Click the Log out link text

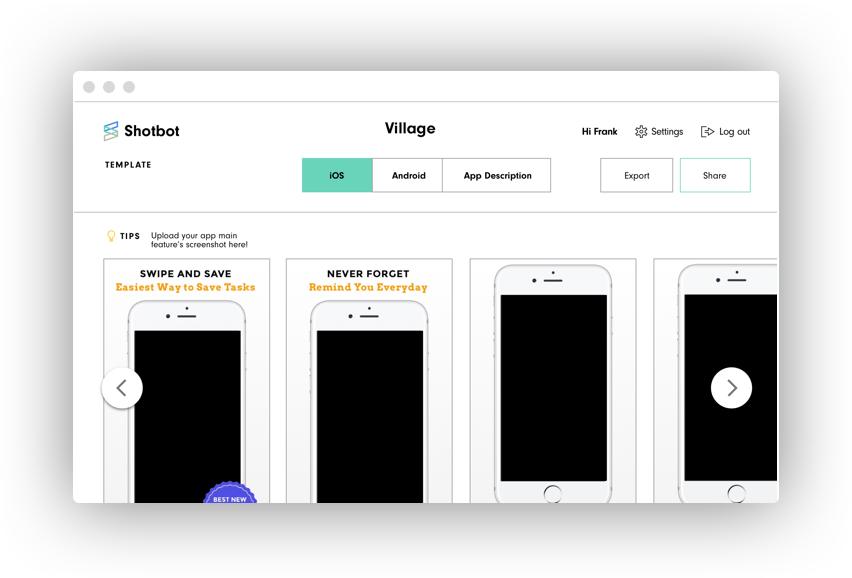pyautogui.click(x=734, y=131)
